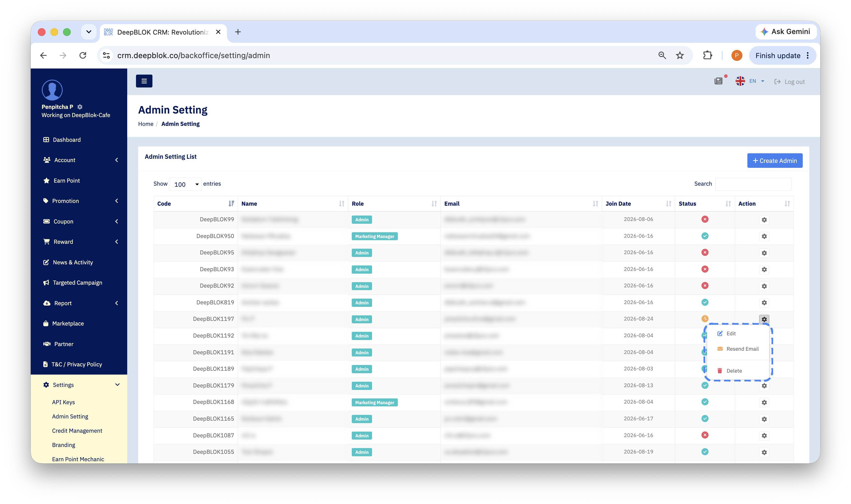Open the browser tab search dropdown
The width and height of the screenshot is (851, 504).
(x=89, y=32)
